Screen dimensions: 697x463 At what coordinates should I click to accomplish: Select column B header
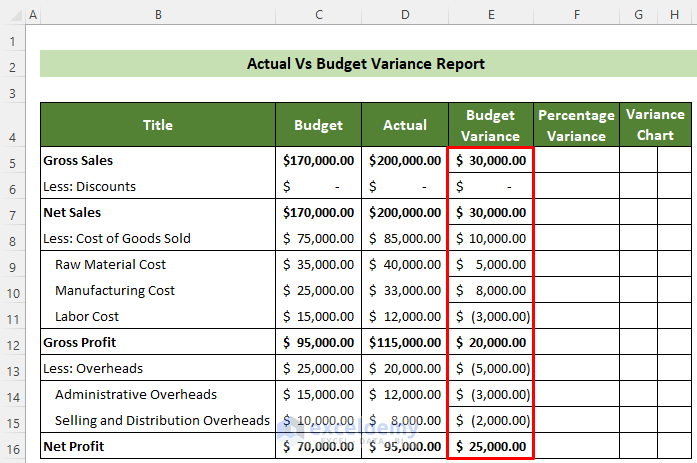click(158, 15)
